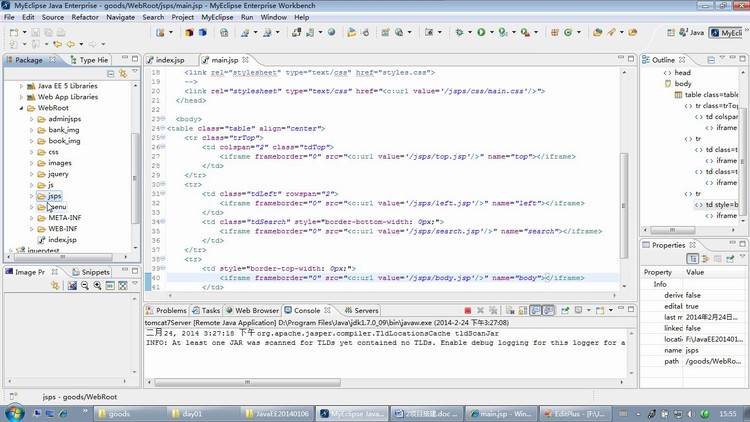Click the Windows Start button

15,412
